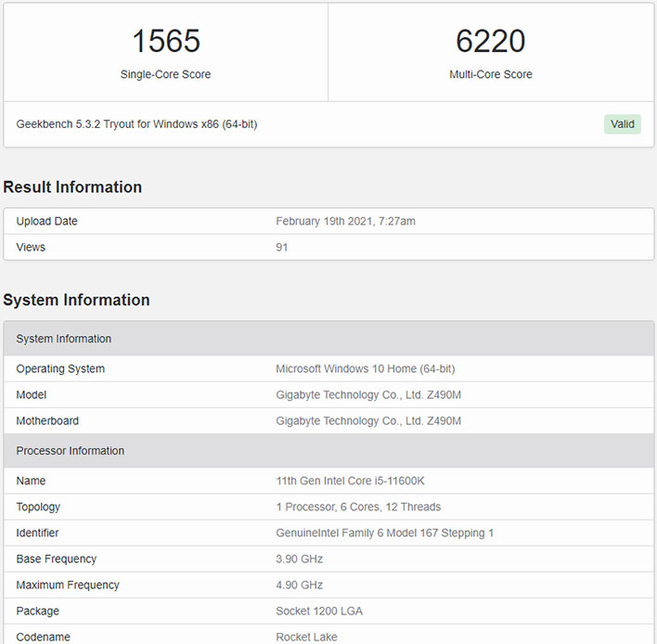Click the System Information page heading
The height and width of the screenshot is (644, 657).
coord(76,300)
